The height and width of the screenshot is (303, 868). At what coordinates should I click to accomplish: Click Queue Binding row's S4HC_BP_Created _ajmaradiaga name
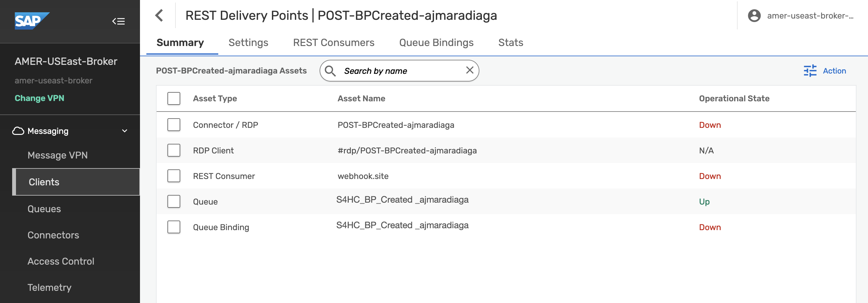click(402, 225)
